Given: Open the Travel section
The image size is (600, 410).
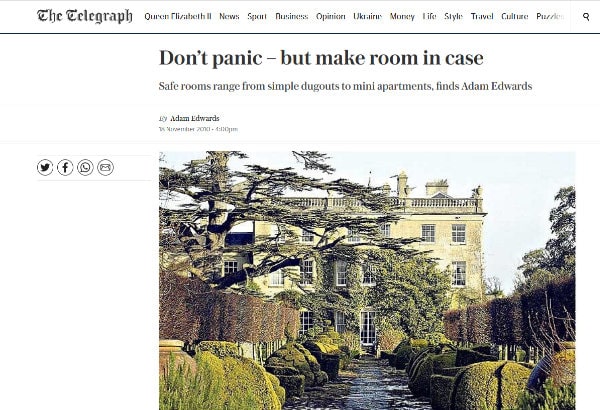Looking at the screenshot, I should [x=482, y=16].
